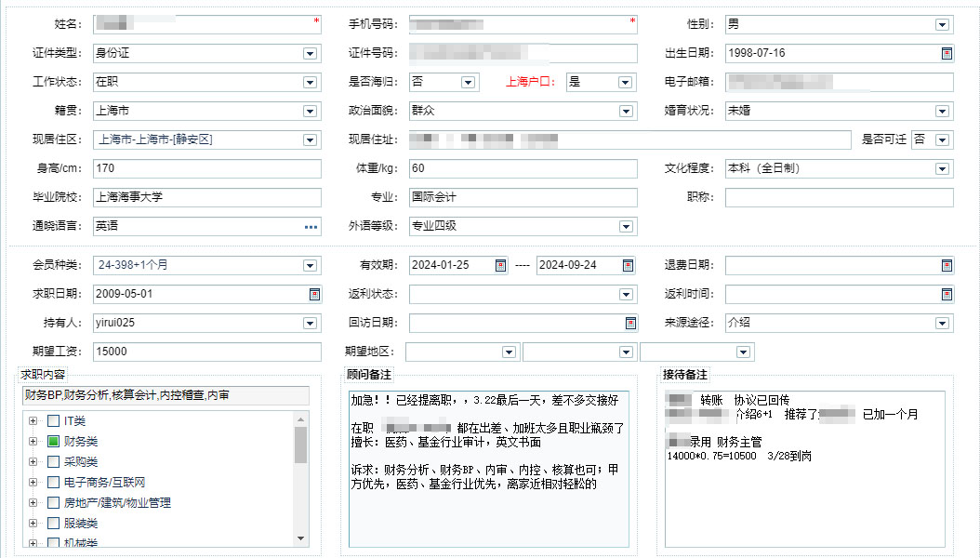Open the 会员种类 dropdown
Viewport: 980px width, 558px height.
pyautogui.click(x=310, y=266)
